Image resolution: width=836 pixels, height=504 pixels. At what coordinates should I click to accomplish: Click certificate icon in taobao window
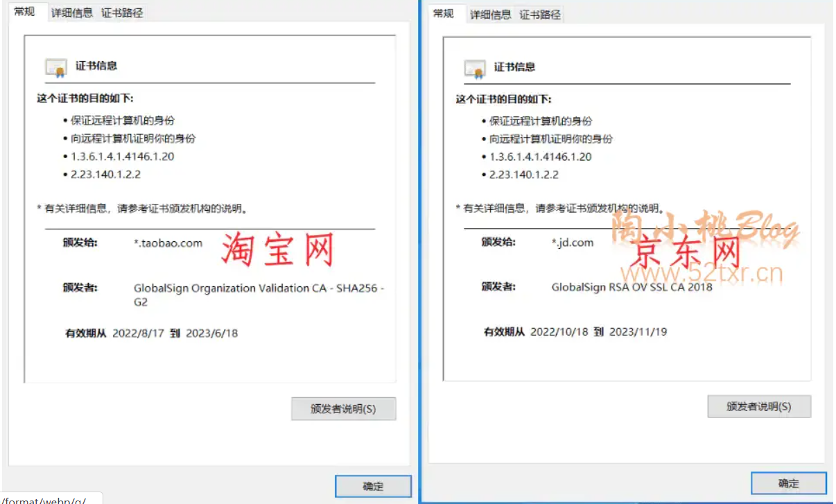point(56,67)
